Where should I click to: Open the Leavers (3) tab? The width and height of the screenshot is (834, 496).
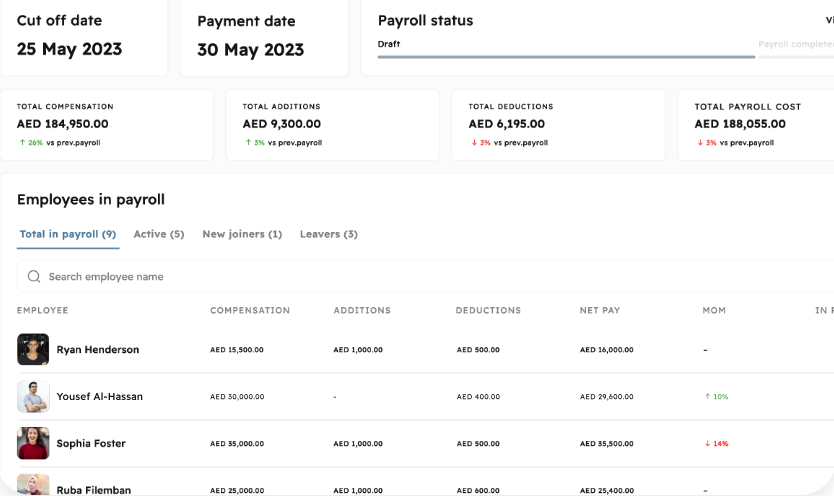pos(329,234)
